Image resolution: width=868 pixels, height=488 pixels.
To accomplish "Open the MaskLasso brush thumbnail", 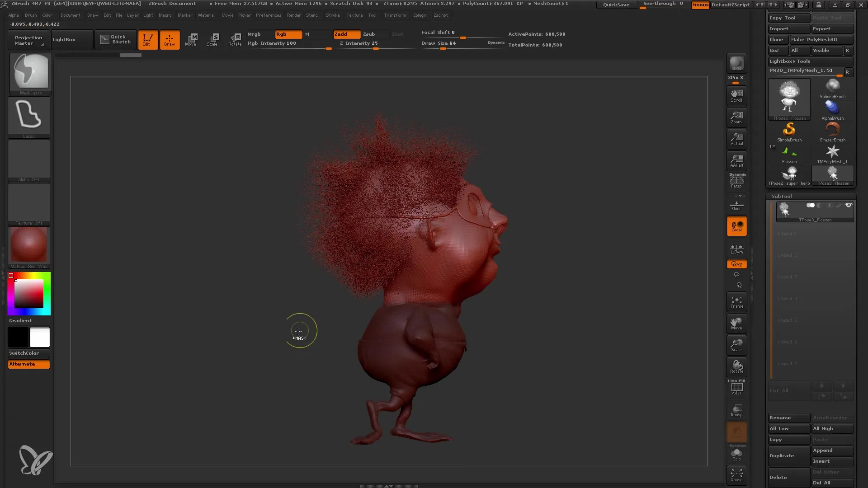I will click(x=31, y=72).
